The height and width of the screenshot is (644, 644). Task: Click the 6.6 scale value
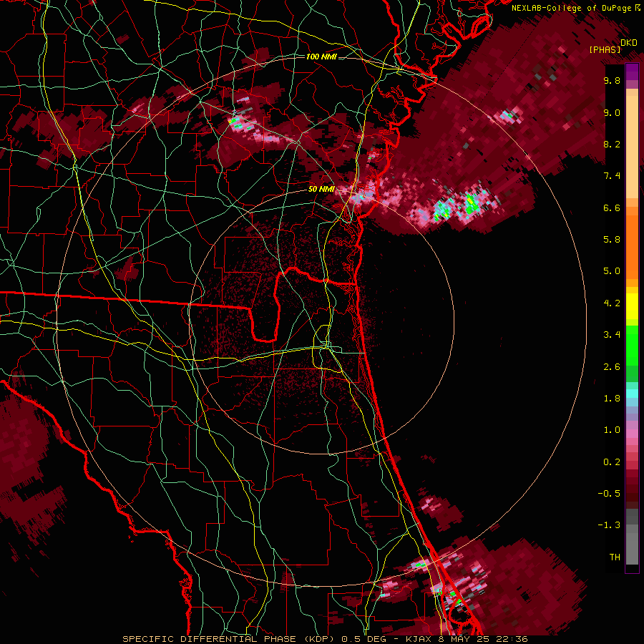coord(612,208)
